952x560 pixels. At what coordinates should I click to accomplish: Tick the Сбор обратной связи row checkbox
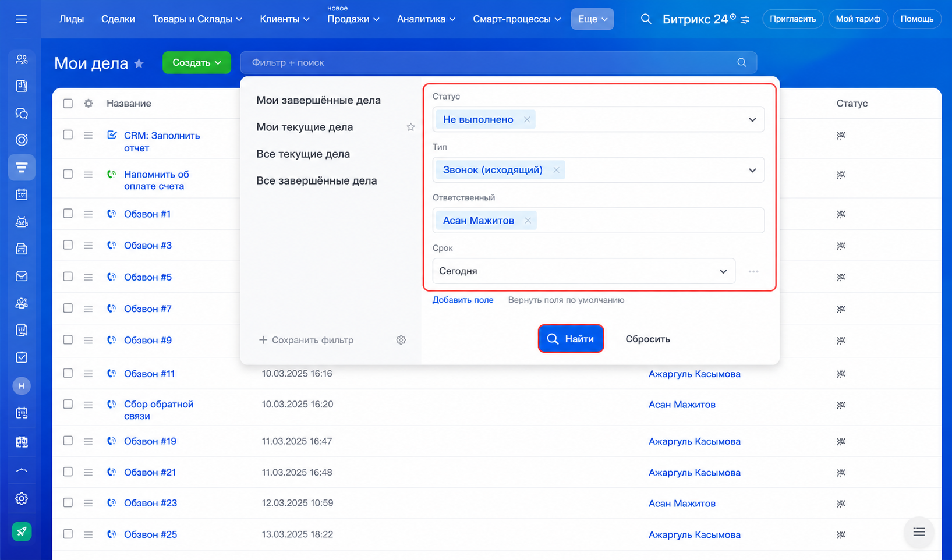coord(68,405)
